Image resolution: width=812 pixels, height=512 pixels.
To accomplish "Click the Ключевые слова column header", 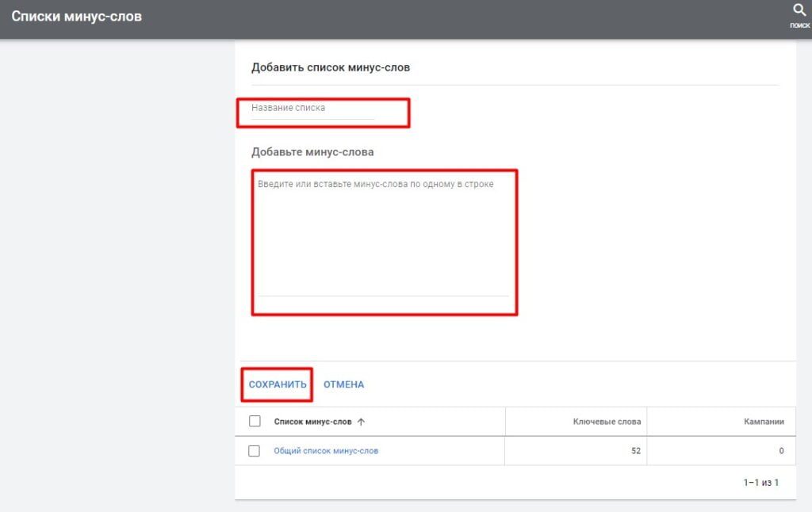I will coord(607,422).
